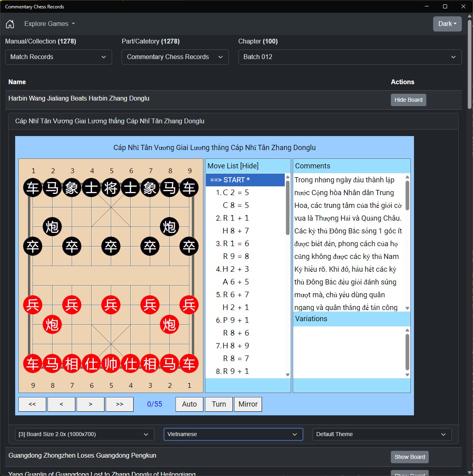Click the black elephant 象 on file 3

(72, 188)
